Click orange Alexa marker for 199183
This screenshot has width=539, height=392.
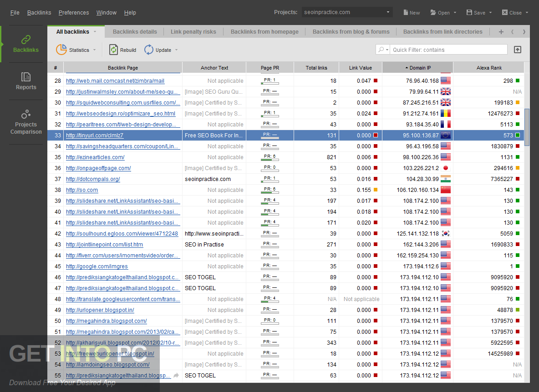pos(518,103)
